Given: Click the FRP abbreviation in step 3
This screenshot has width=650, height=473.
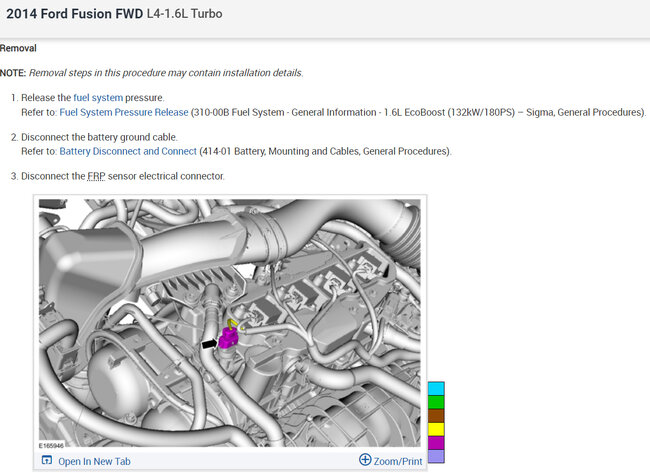Looking at the screenshot, I should pos(96,176).
